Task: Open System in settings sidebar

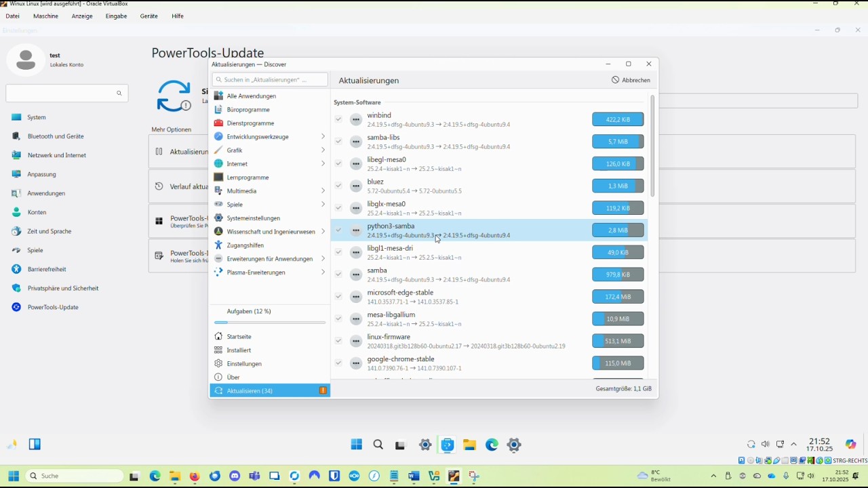Action: click(x=37, y=117)
